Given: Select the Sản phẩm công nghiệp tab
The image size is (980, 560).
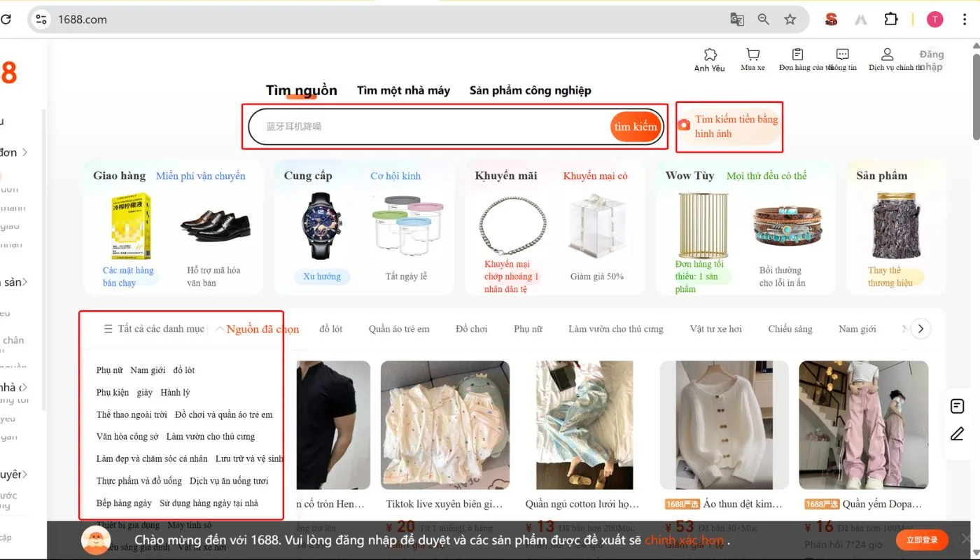Looking at the screenshot, I should 531,90.
